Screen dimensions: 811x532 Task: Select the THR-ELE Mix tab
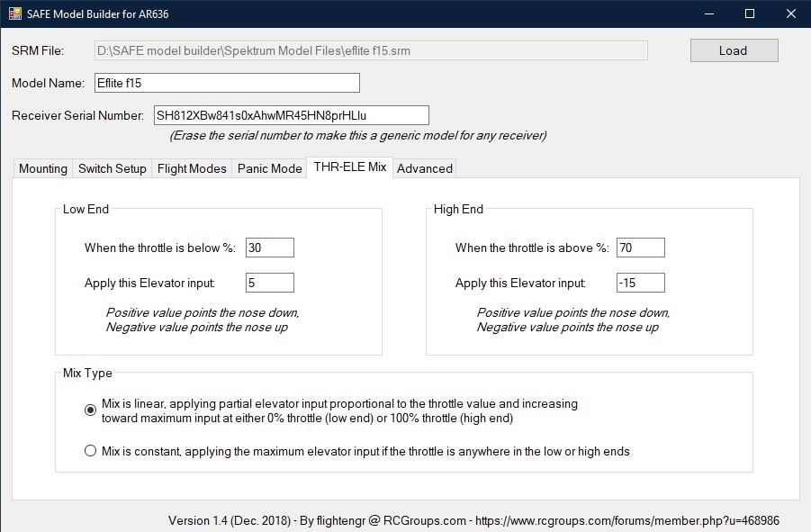349,167
